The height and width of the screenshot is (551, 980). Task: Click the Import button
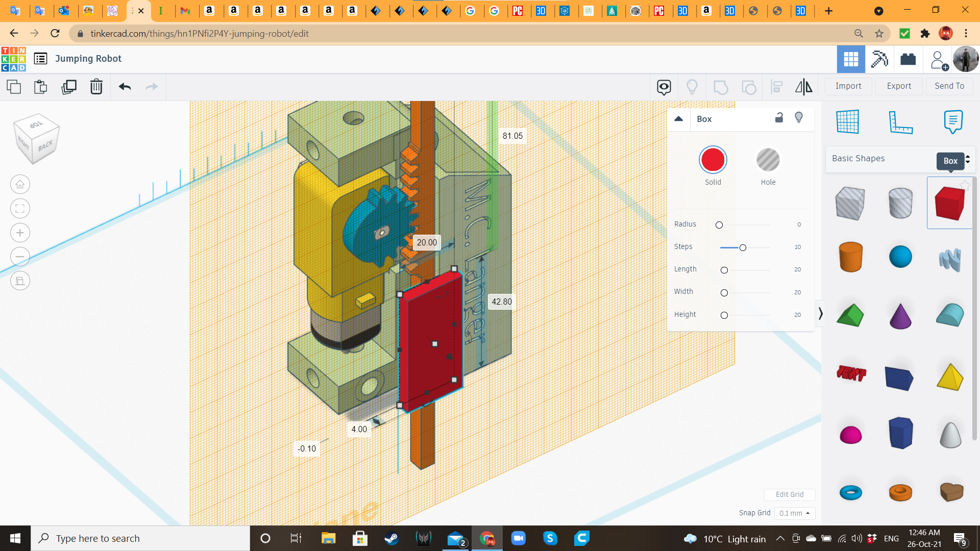pos(848,86)
